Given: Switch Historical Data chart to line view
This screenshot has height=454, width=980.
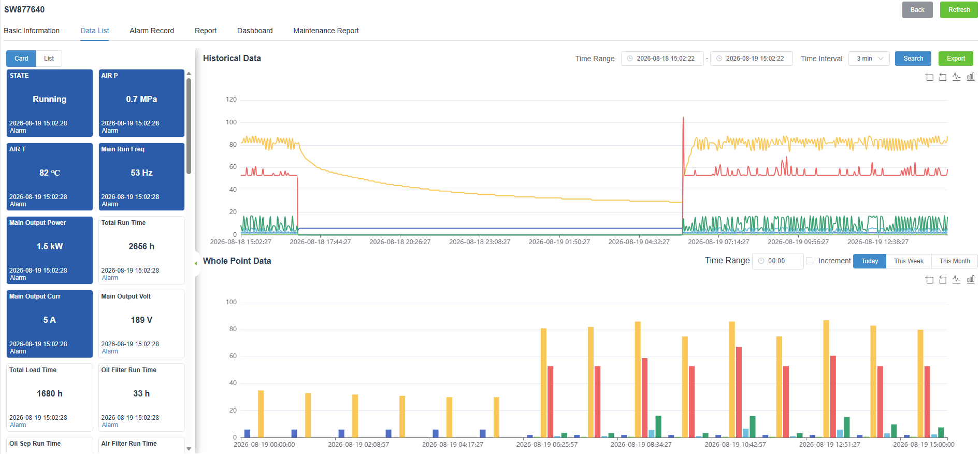Looking at the screenshot, I should (957, 77).
